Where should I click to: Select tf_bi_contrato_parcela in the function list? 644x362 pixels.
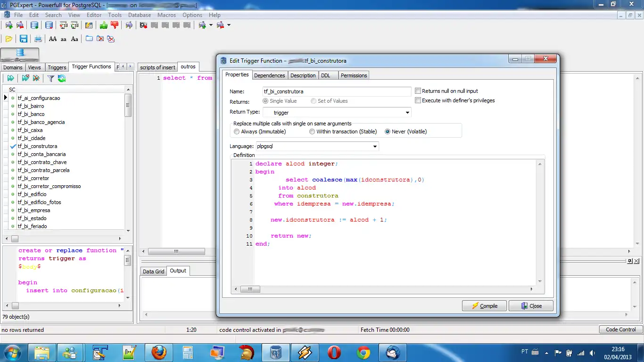click(x=43, y=170)
